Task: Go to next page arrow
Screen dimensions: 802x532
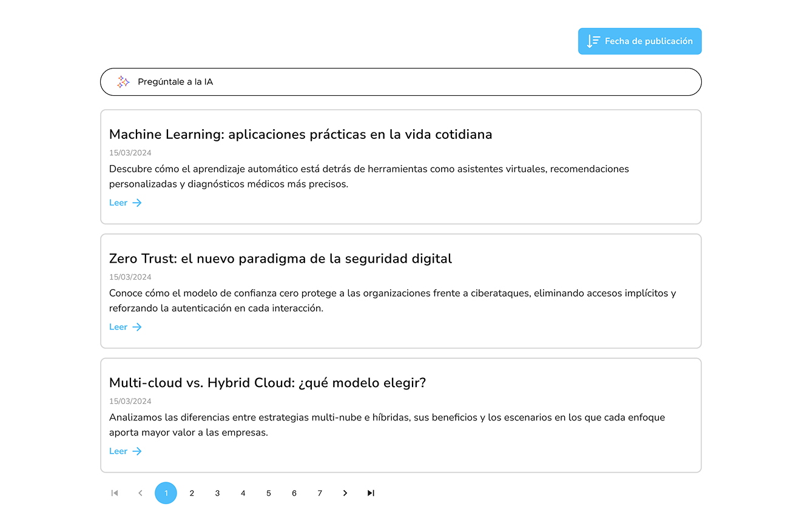Action: click(345, 493)
